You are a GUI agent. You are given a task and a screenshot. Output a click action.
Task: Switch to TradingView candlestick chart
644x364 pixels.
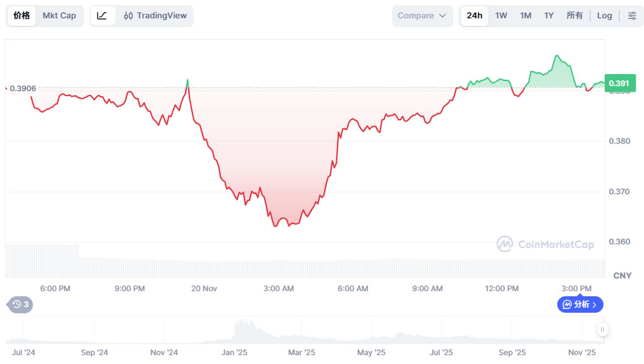(155, 16)
